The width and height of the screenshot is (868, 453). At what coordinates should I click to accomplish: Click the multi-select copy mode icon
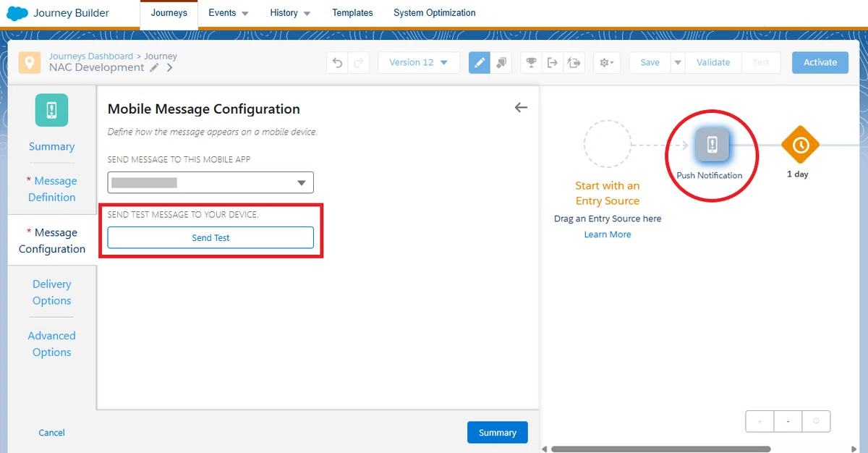pos(501,62)
